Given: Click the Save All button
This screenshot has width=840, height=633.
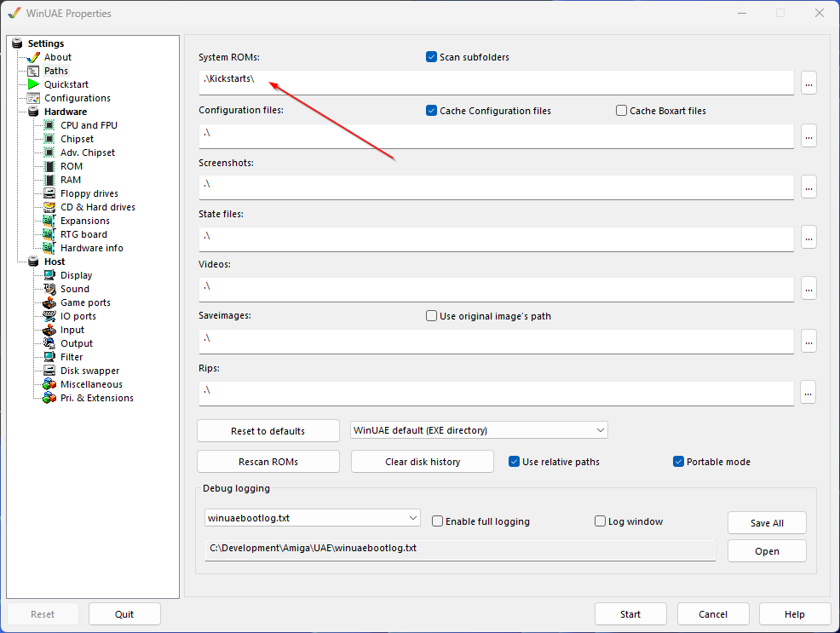Looking at the screenshot, I should [x=767, y=523].
